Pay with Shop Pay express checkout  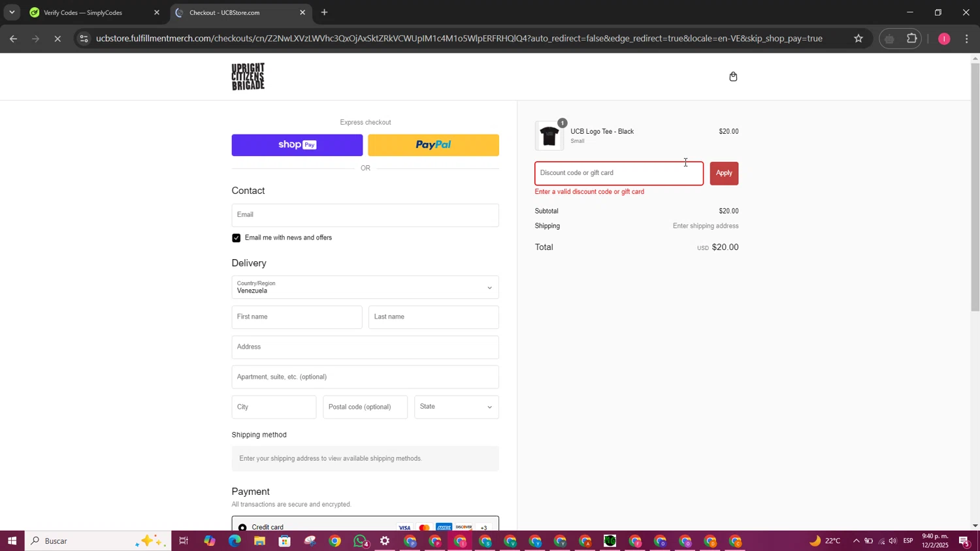coord(297,145)
